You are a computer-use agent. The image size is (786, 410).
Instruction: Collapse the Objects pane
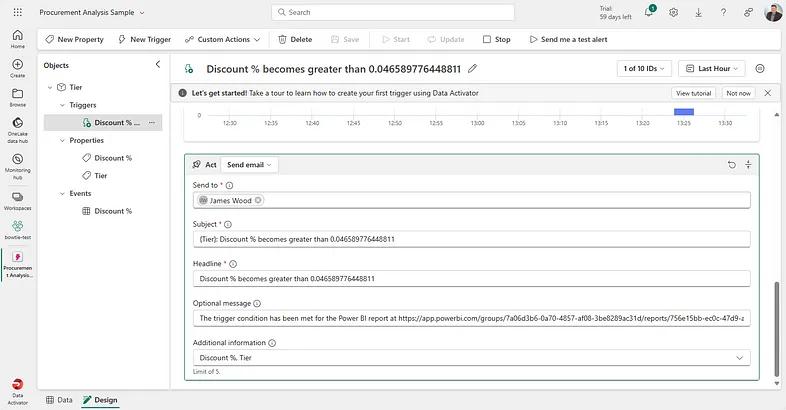(158, 64)
